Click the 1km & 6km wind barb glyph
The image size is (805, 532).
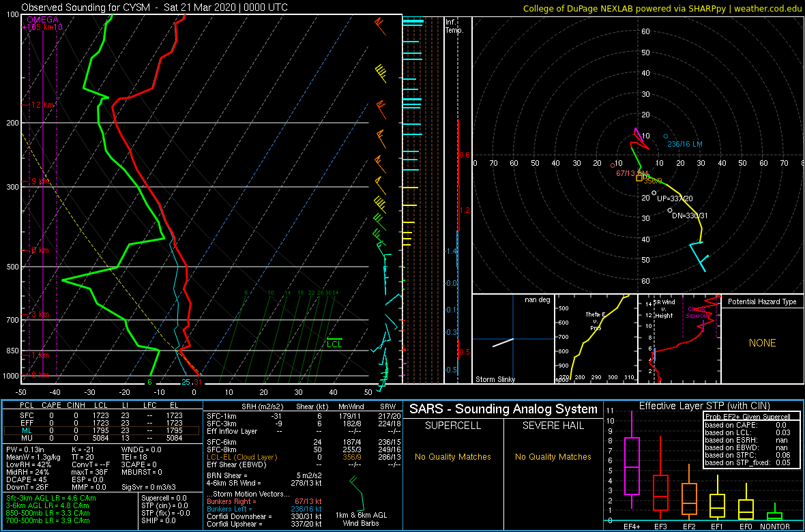356,494
